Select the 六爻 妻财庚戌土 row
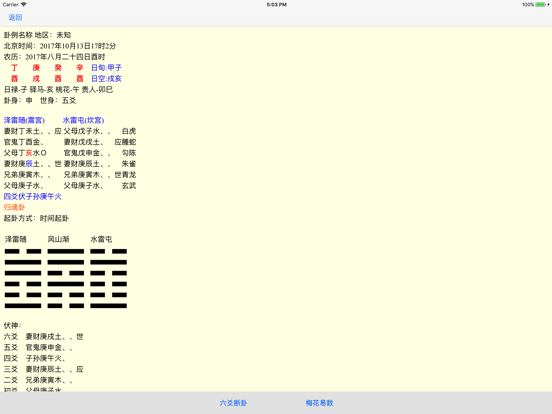 (x=43, y=337)
